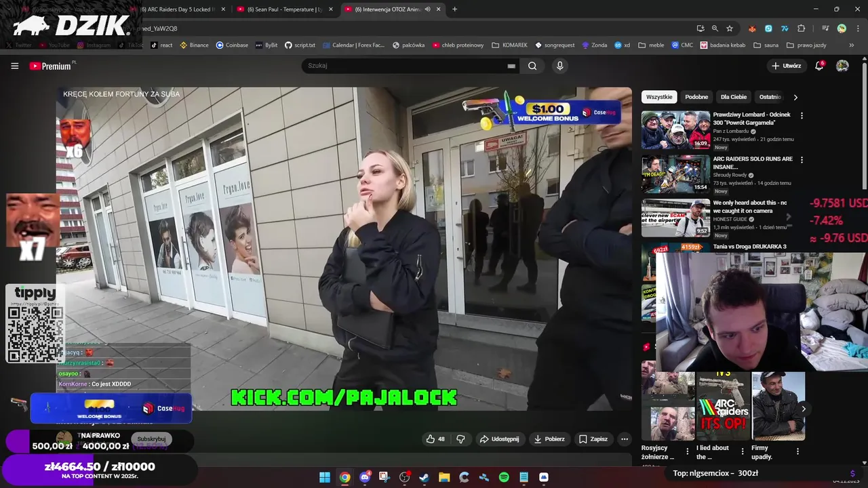Open the YouTube account avatar menu
Image resolution: width=868 pixels, height=488 pixels.
click(x=842, y=66)
